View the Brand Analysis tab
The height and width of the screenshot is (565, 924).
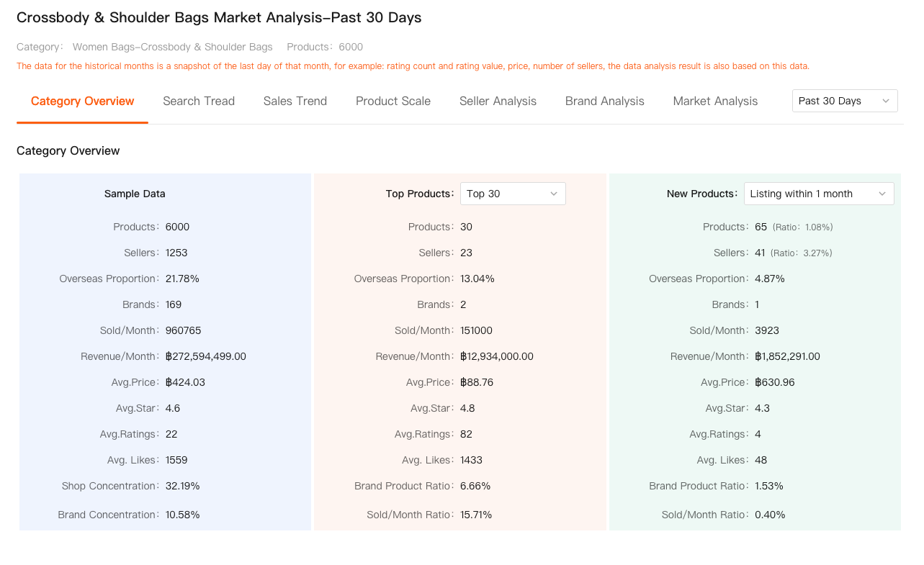point(604,101)
